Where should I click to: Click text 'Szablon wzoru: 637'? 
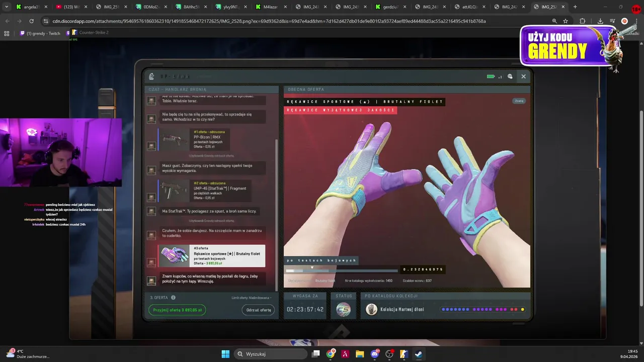(x=417, y=281)
